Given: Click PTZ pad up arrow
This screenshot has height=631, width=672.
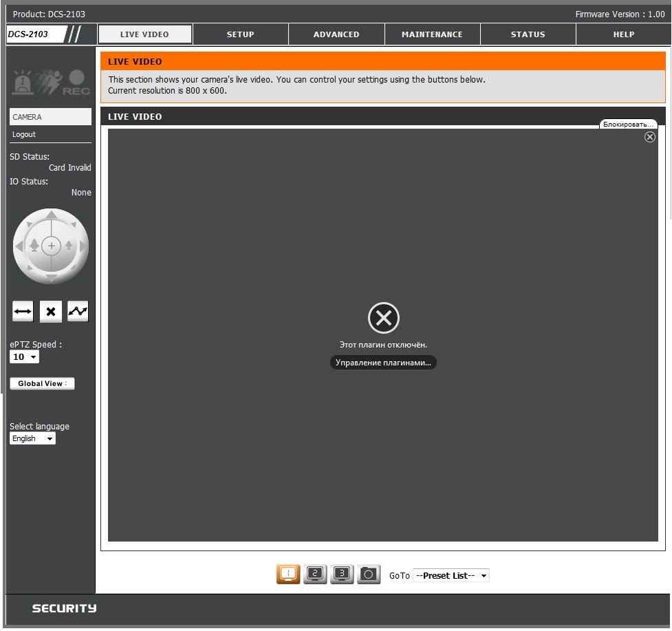Looking at the screenshot, I should [x=51, y=215].
